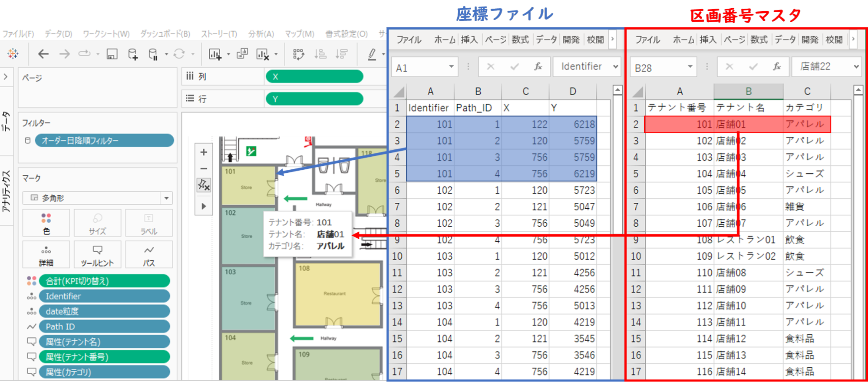Expand the collapsed side pane chevron
Viewport: 868px width, 382px height.
6,77
